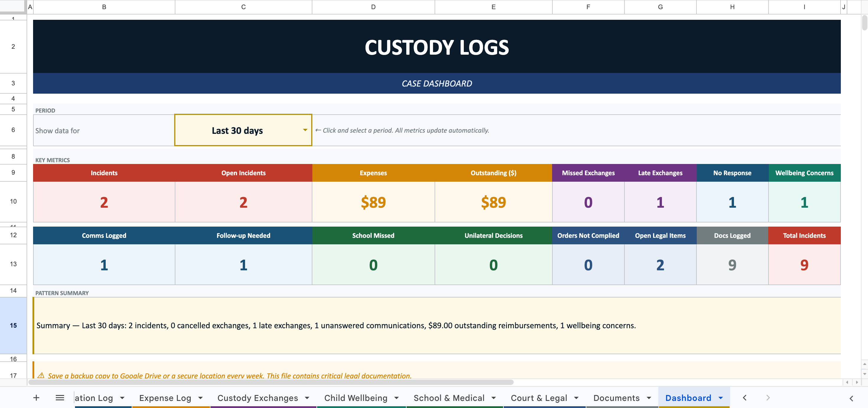
Task: Open the all sheets list icon
Action: pos(60,398)
